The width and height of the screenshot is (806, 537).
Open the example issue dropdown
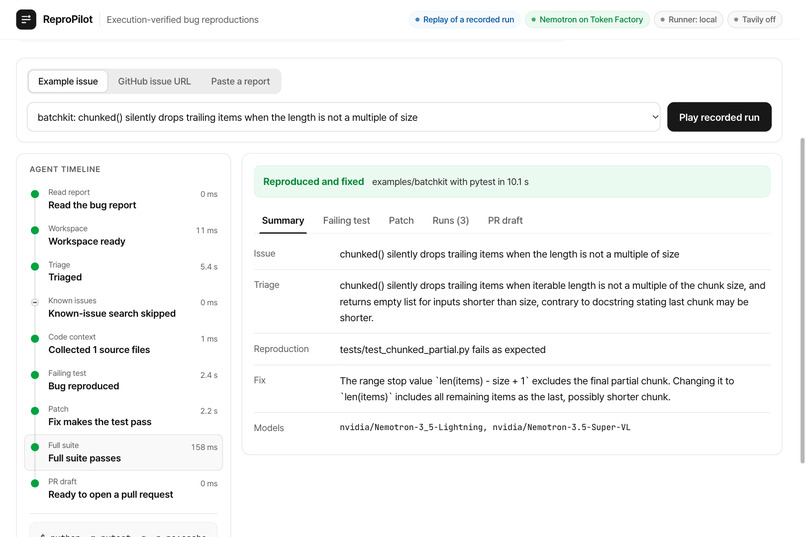(343, 117)
